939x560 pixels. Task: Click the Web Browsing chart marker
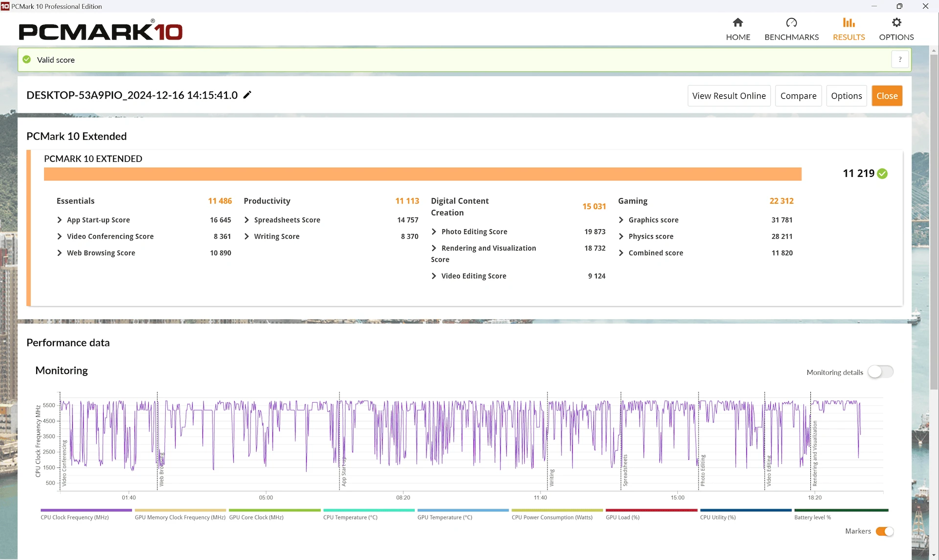point(161,469)
